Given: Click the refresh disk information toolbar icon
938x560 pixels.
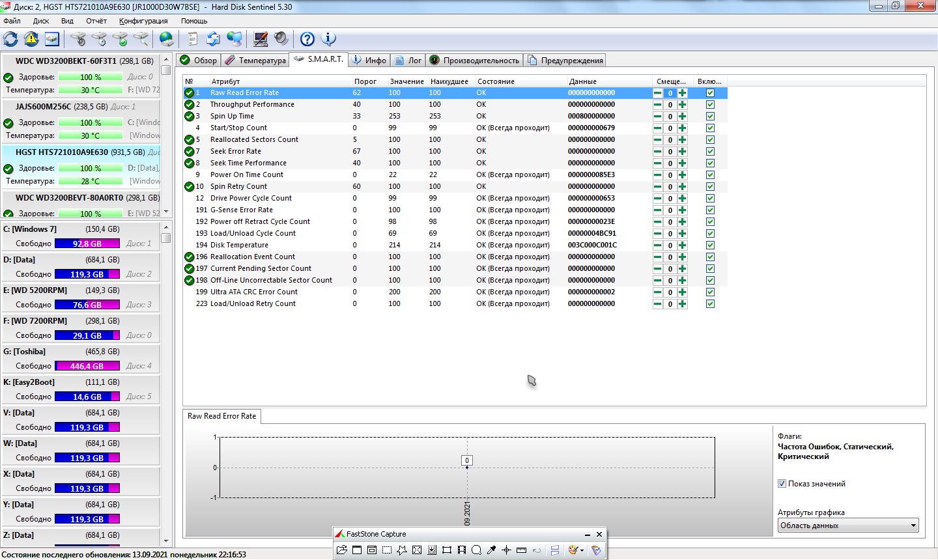Looking at the screenshot, I should coord(10,39).
